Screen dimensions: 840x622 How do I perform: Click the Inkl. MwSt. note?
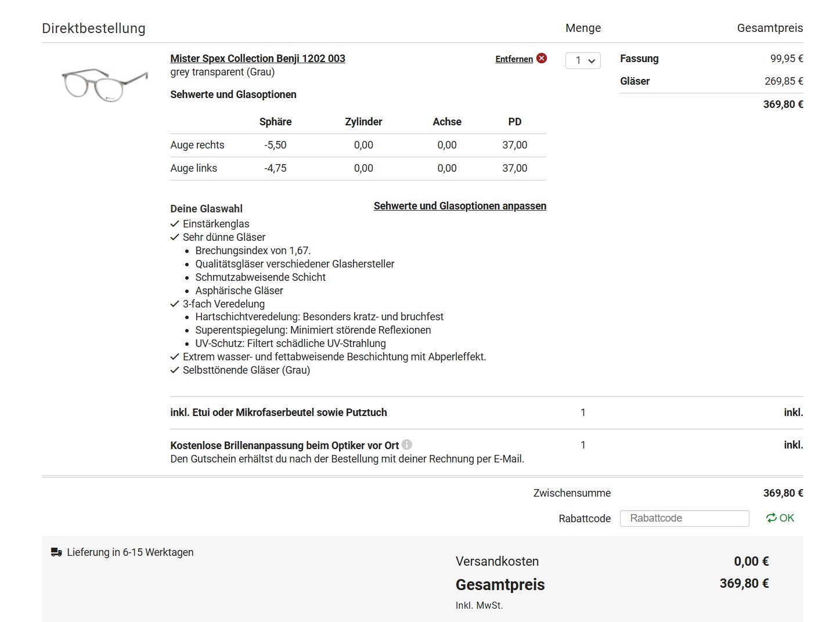[x=479, y=606]
